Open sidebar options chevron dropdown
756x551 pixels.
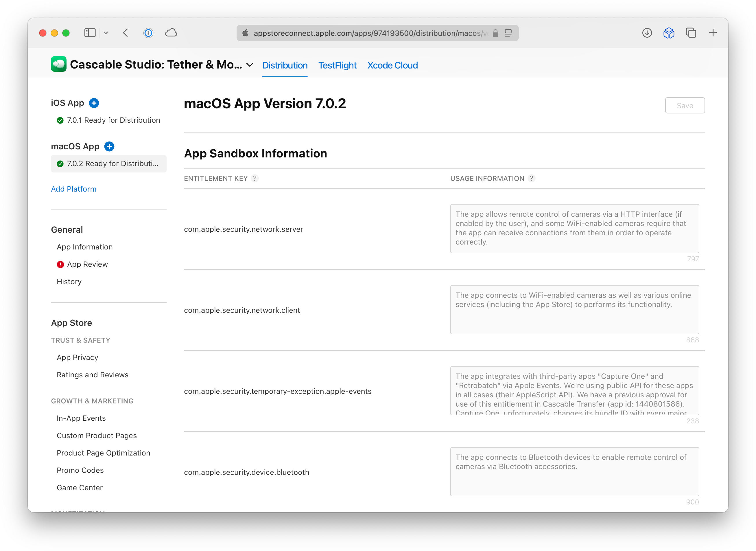pyautogui.click(x=106, y=33)
